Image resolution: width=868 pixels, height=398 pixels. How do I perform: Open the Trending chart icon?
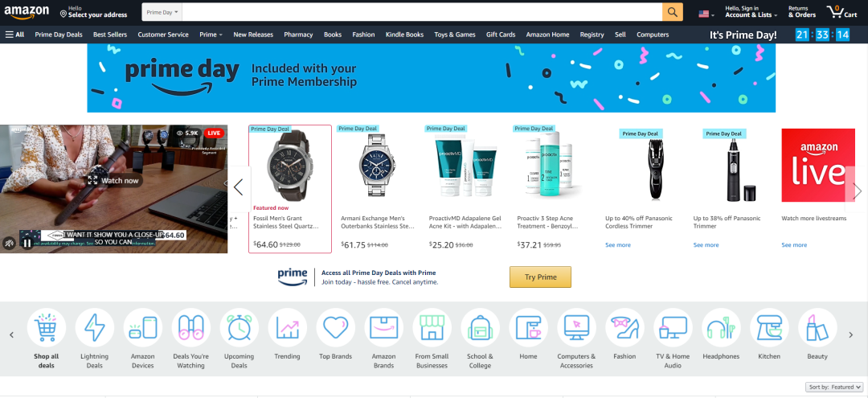pyautogui.click(x=287, y=328)
